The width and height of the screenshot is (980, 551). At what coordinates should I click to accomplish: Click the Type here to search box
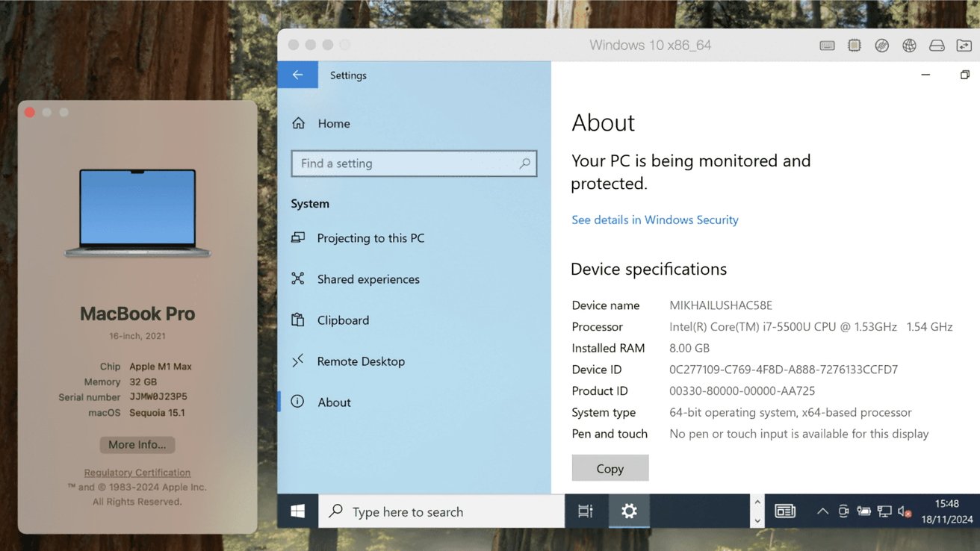[x=441, y=511]
